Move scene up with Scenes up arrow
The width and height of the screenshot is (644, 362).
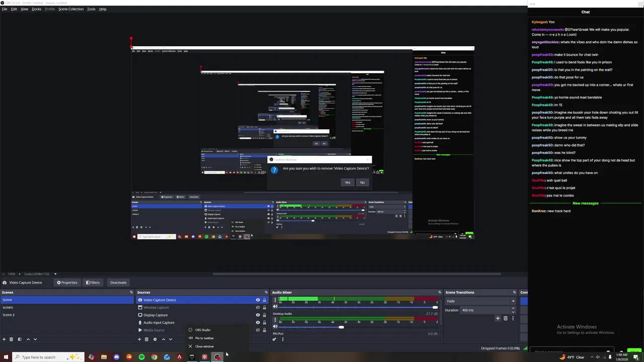pos(28,339)
